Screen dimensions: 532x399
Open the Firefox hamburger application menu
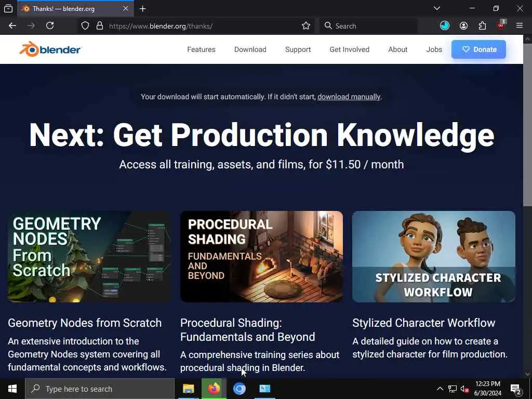tap(520, 26)
